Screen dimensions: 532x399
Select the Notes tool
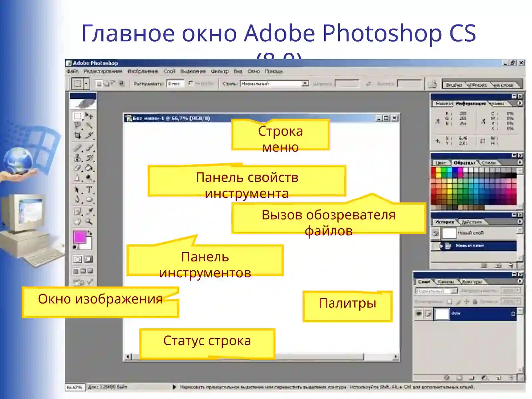pyautogui.click(x=77, y=212)
